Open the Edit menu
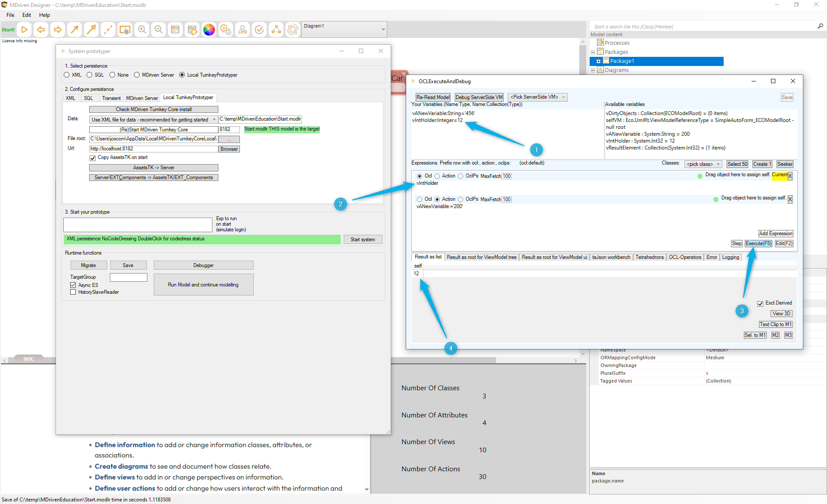827x504 pixels. [27, 15]
